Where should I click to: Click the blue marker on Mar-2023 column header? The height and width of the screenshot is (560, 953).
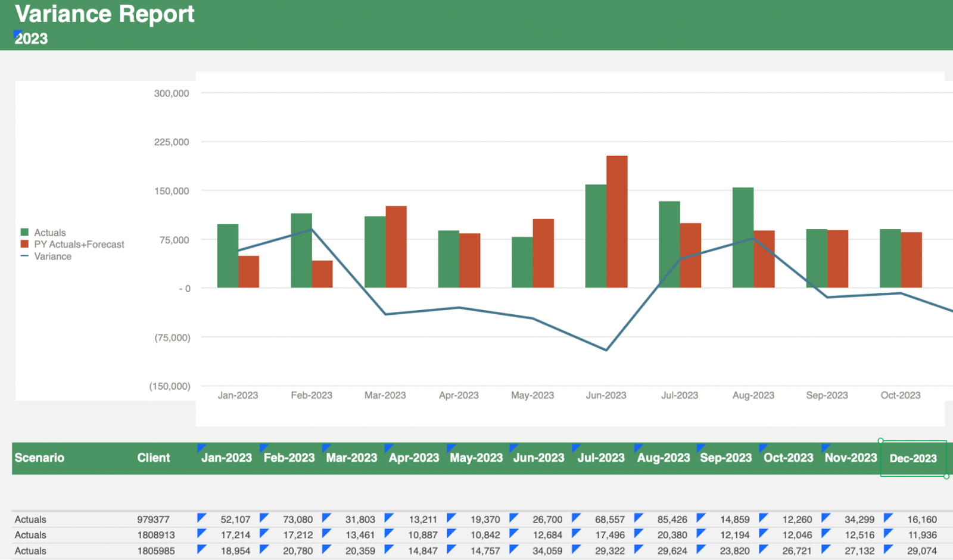(326, 448)
